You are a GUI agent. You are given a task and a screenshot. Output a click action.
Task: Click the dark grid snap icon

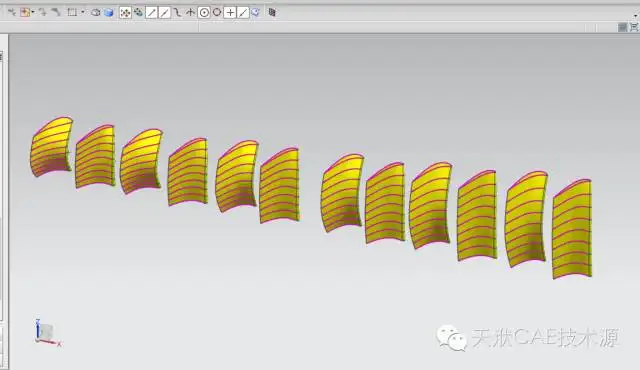(x=272, y=13)
